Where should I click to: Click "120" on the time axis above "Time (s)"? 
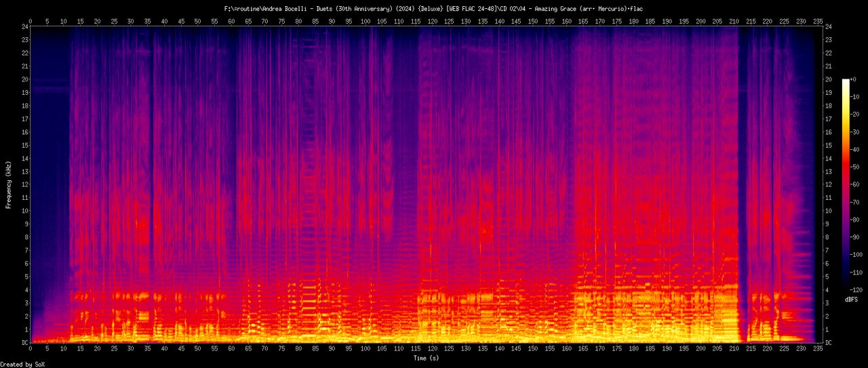[x=433, y=350]
